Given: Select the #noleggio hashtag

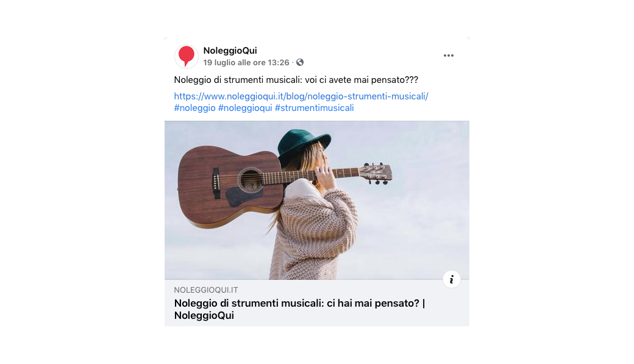Looking at the screenshot, I should pyautogui.click(x=195, y=108).
